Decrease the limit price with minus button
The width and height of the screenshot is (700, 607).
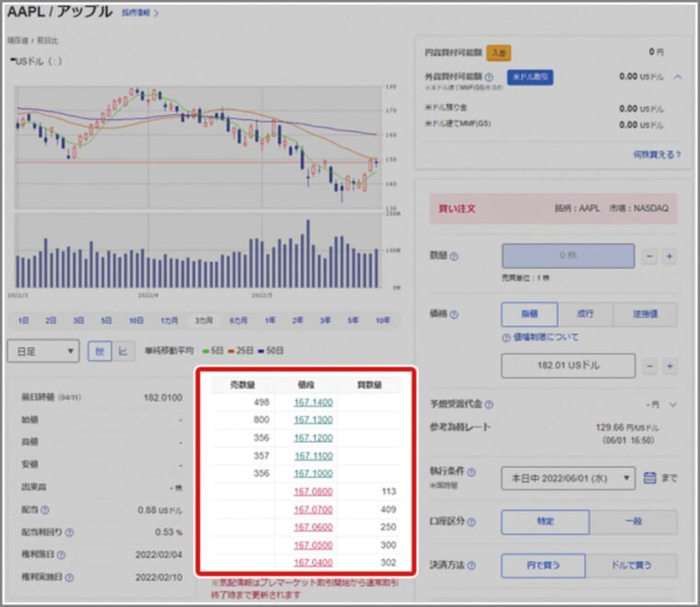tap(649, 366)
